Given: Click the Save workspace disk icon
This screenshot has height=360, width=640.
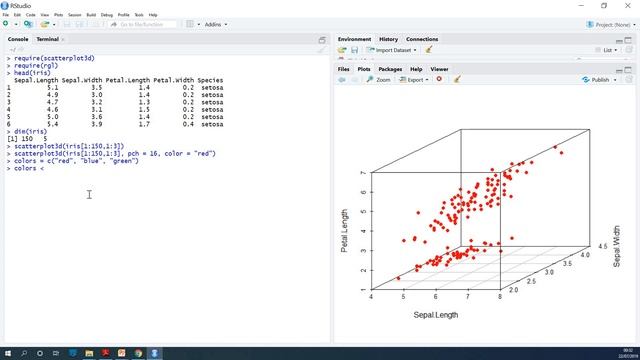Looking at the screenshot, I should click(x=355, y=50).
